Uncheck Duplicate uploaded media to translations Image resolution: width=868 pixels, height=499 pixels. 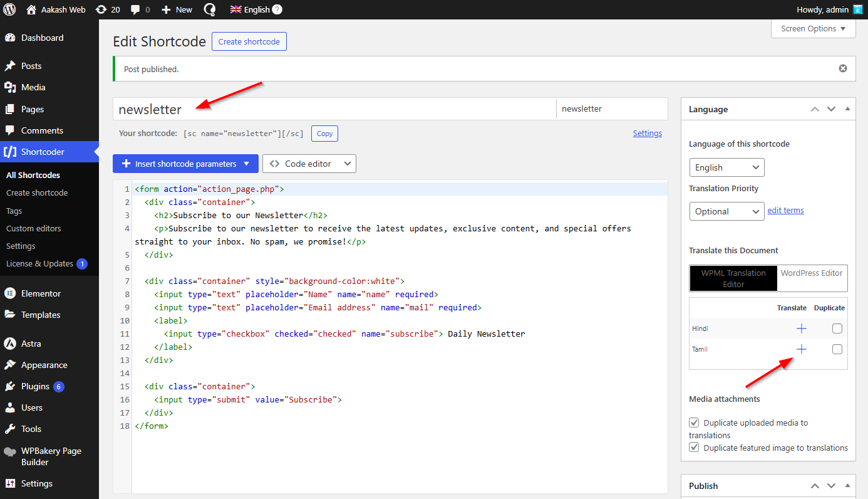click(x=694, y=423)
